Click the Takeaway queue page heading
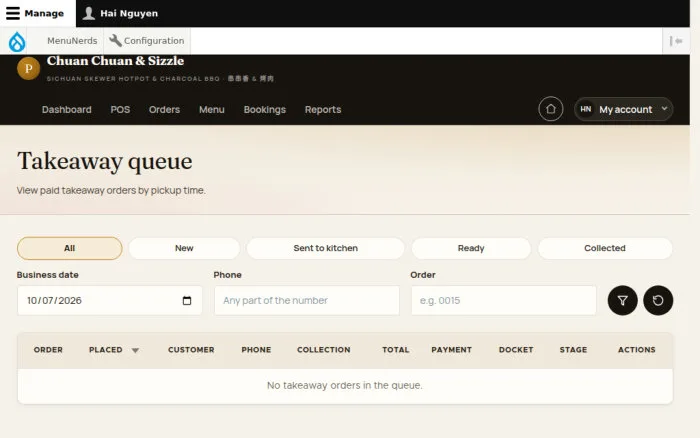 click(x=105, y=162)
